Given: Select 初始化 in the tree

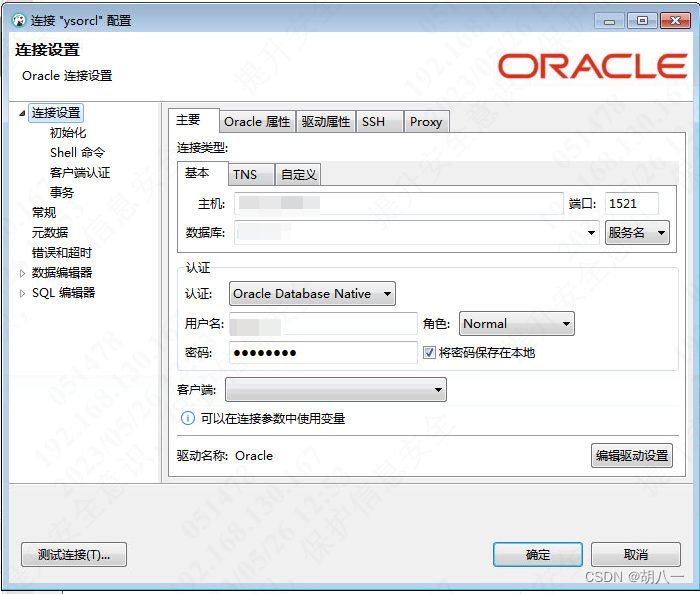Looking at the screenshot, I should (68, 133).
